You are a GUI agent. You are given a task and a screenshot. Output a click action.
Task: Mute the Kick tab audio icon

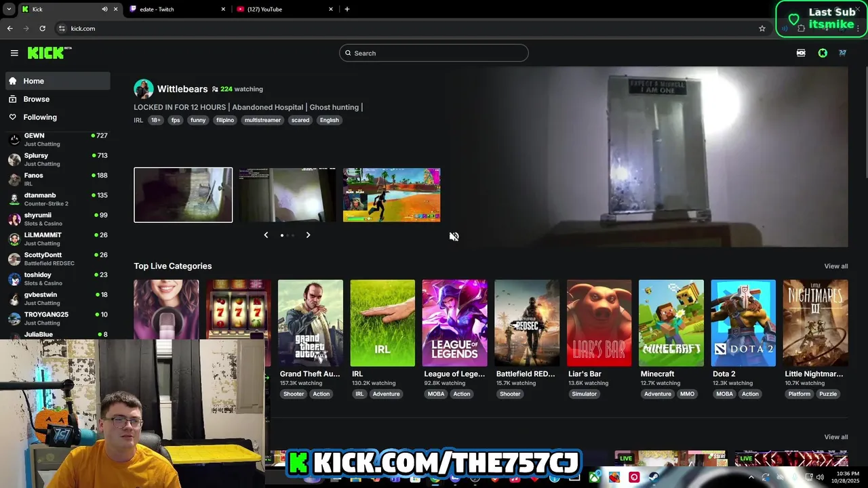click(104, 9)
